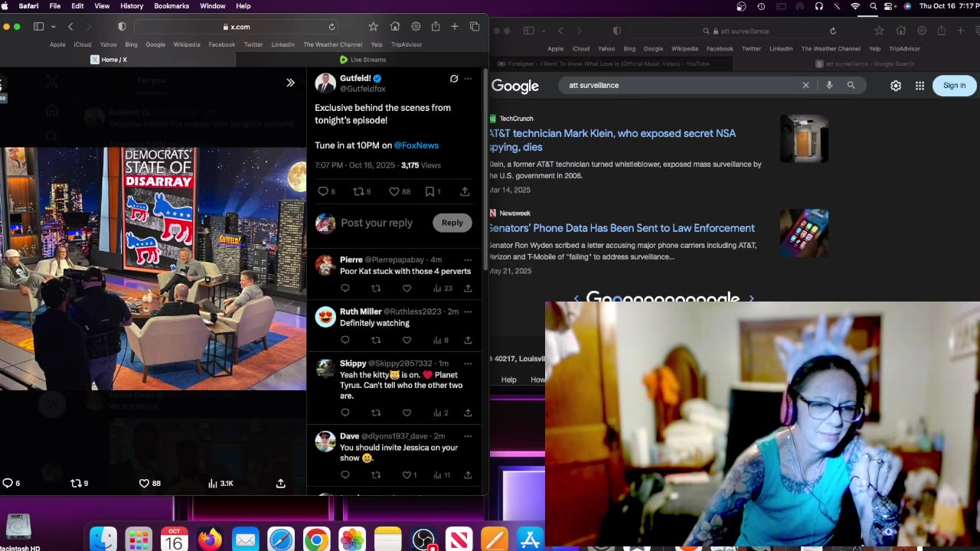The width and height of the screenshot is (980, 551).
Task: Open more menu on Dave's reply
Action: 468,435
